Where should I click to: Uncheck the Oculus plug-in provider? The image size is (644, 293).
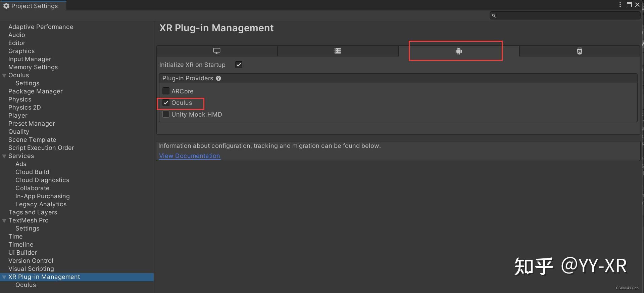coord(166,103)
